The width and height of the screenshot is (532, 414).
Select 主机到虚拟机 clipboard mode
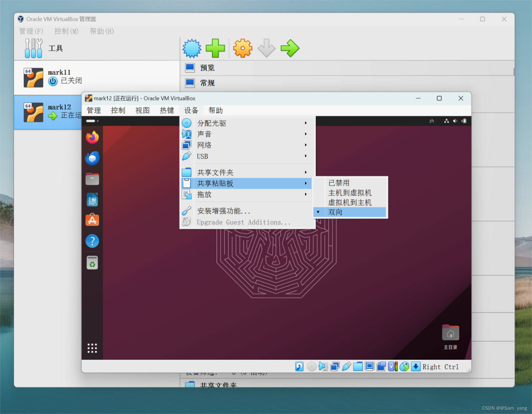tap(350, 193)
